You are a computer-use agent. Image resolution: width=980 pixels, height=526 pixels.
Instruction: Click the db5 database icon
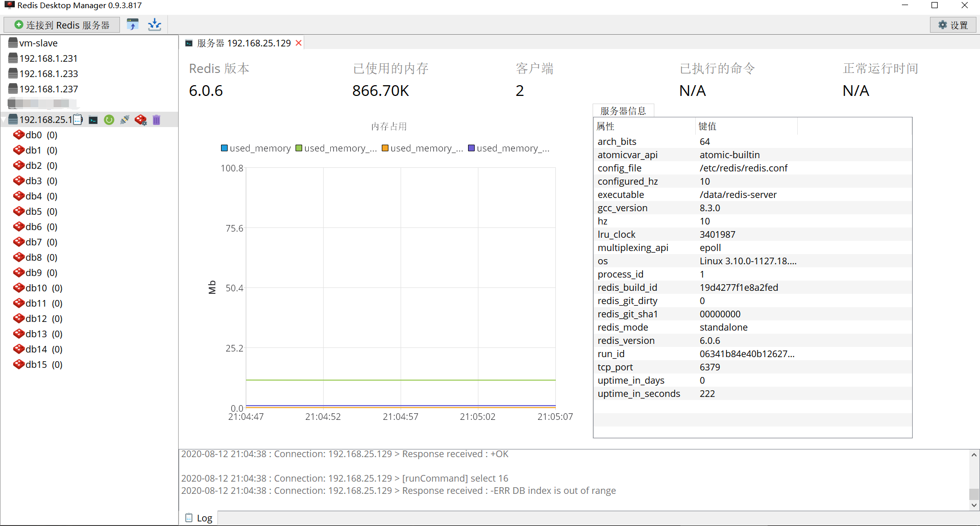tap(19, 211)
